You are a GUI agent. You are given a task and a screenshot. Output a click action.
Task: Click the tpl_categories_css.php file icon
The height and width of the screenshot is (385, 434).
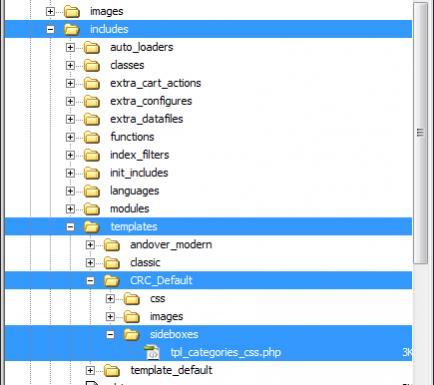pyautogui.click(x=152, y=352)
